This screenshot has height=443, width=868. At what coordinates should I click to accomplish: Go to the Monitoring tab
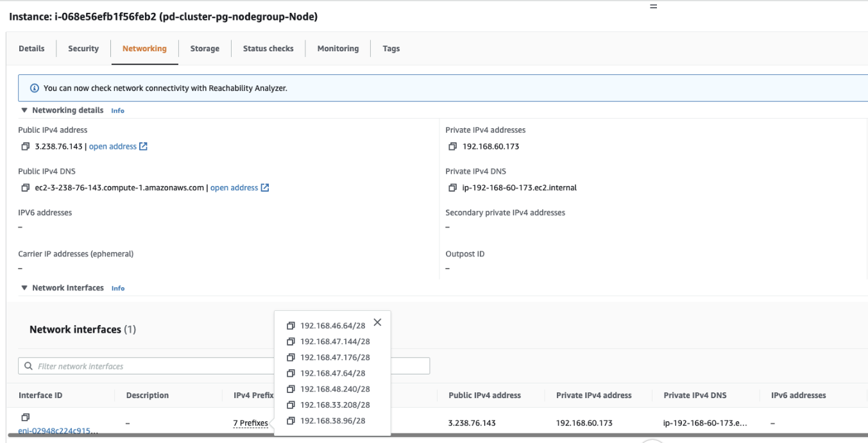(x=337, y=49)
